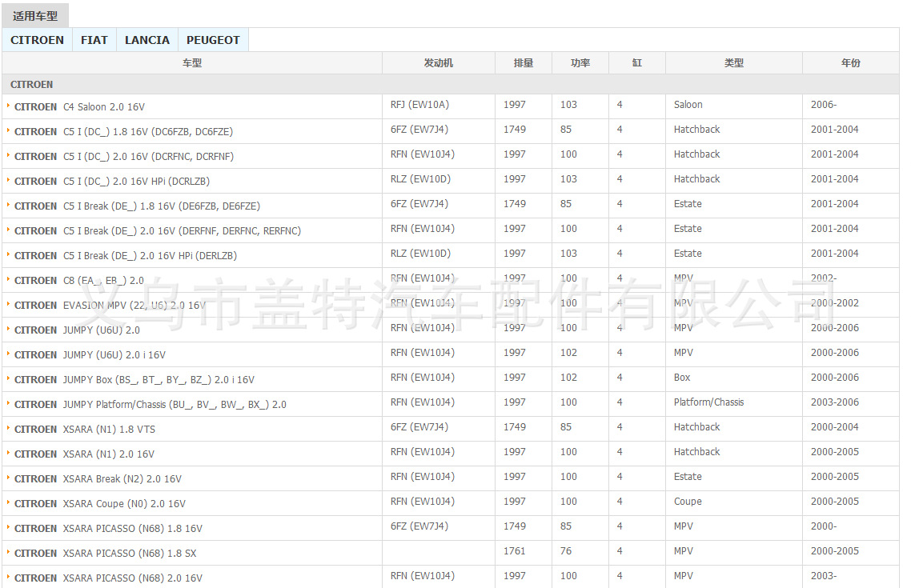911x588 pixels.
Task: Switch to the CITROEN brand tab
Action: point(37,40)
